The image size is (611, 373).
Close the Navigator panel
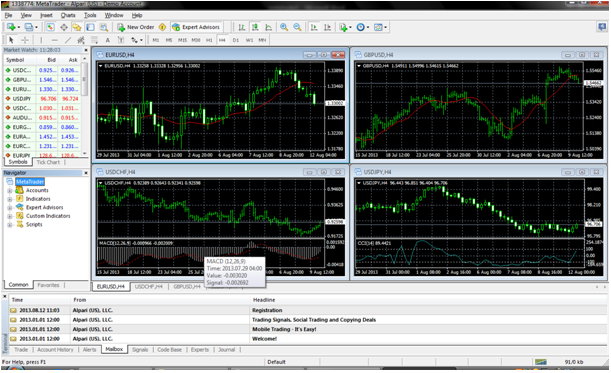[x=86, y=173]
